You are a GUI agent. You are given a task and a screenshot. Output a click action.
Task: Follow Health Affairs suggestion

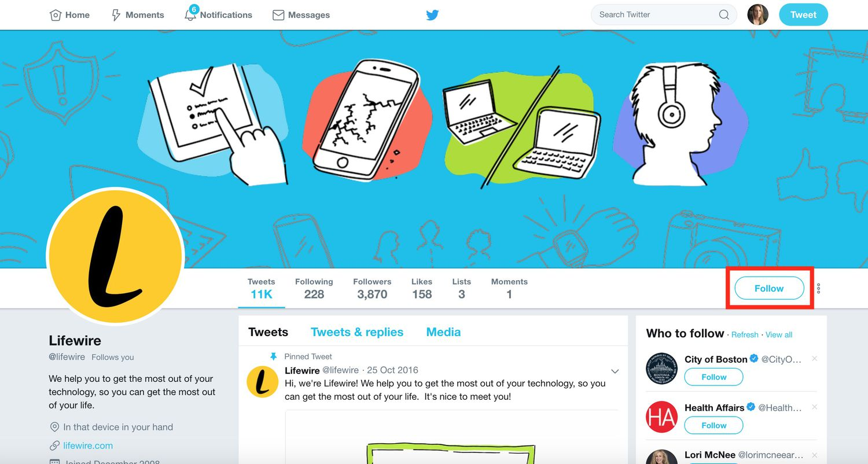(713, 425)
